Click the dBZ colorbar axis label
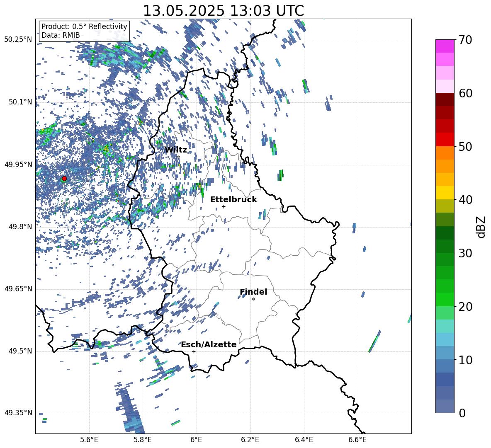 (x=481, y=227)
